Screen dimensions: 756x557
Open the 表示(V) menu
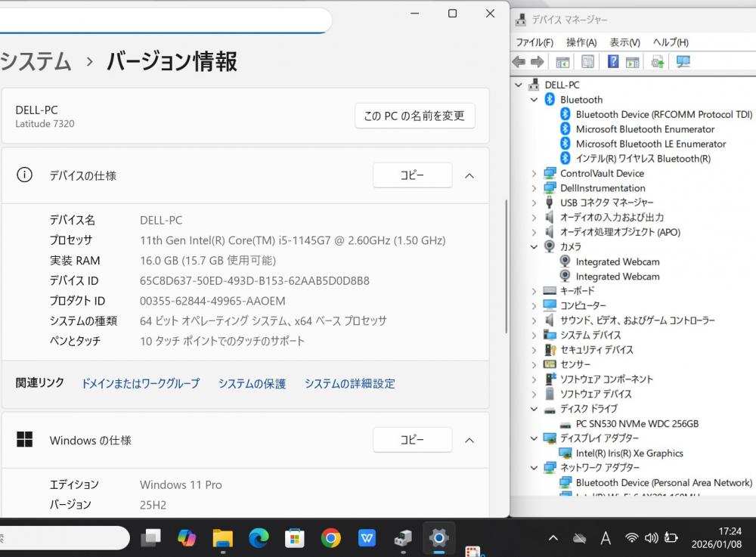tap(624, 42)
